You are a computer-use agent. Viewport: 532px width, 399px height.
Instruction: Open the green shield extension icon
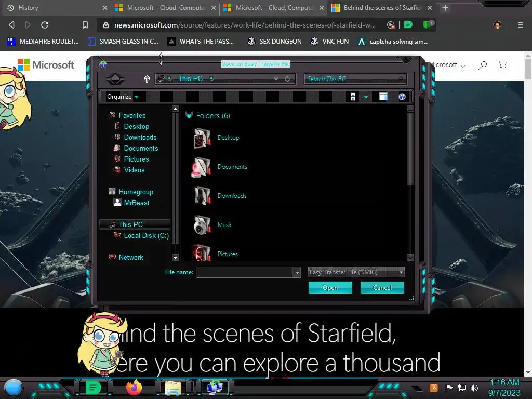pyautogui.click(x=428, y=24)
